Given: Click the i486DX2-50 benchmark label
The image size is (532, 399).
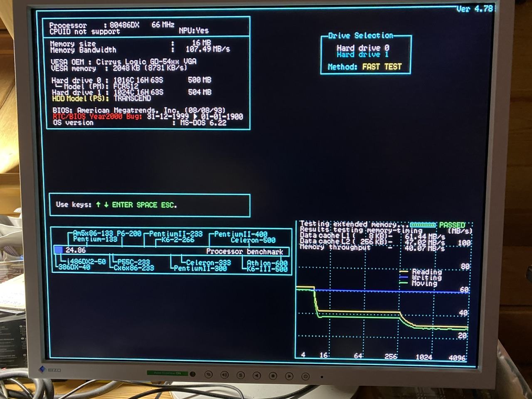Looking at the screenshot, I should [x=86, y=261].
